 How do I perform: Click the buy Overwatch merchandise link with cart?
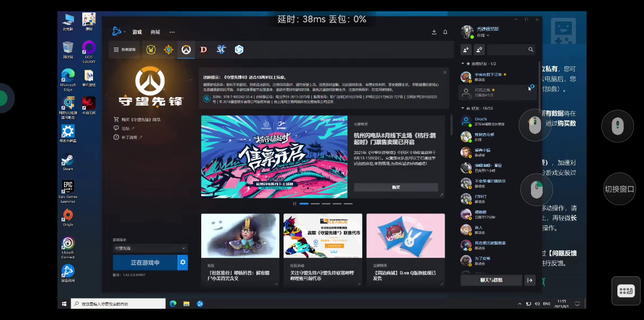pos(137,120)
